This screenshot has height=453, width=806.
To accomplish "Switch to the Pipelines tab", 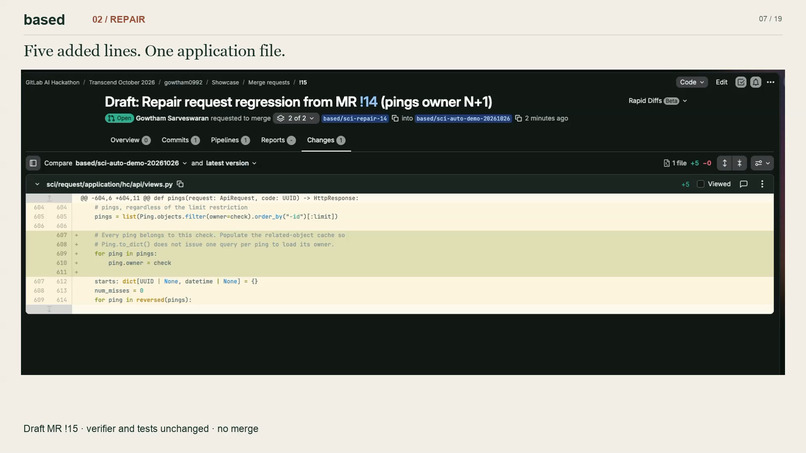I will 230,140.
